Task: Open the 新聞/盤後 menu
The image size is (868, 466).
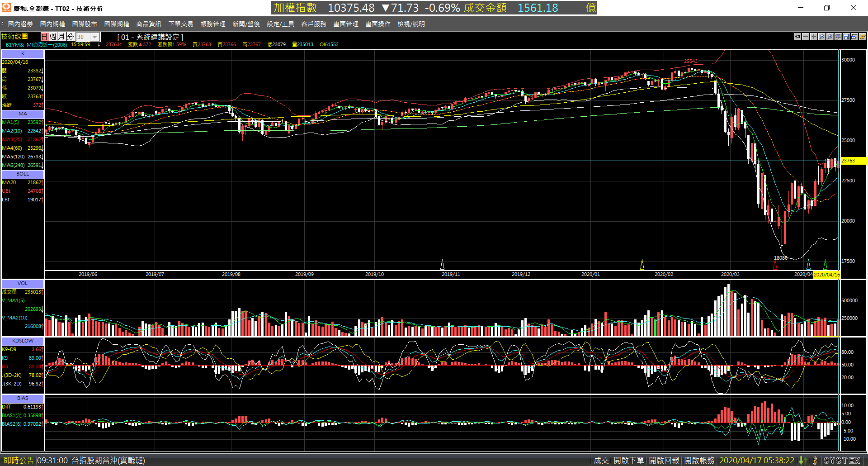Action: (x=246, y=24)
